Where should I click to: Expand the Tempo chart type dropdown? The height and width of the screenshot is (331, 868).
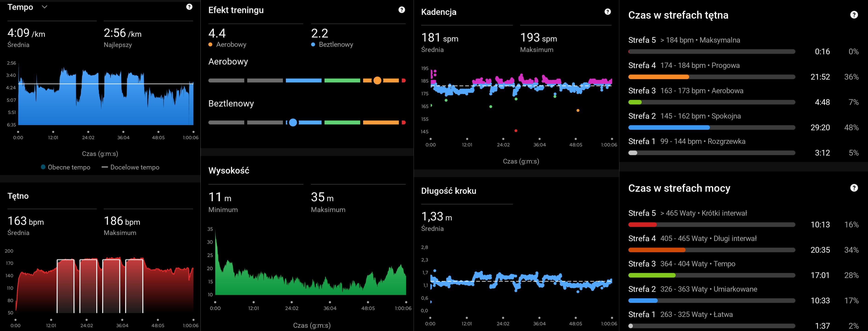[x=44, y=7]
